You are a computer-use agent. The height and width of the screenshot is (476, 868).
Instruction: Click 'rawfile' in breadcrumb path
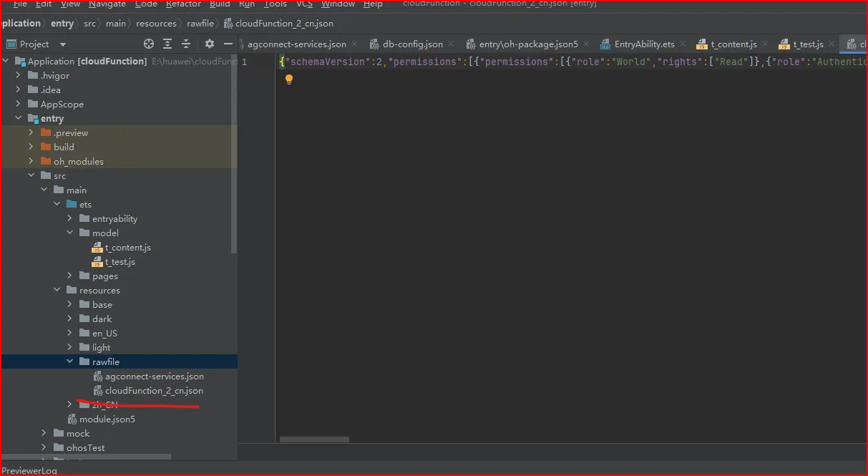200,24
